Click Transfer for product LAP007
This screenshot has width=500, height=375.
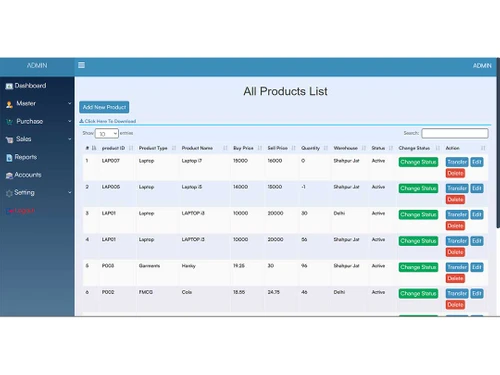457,162
